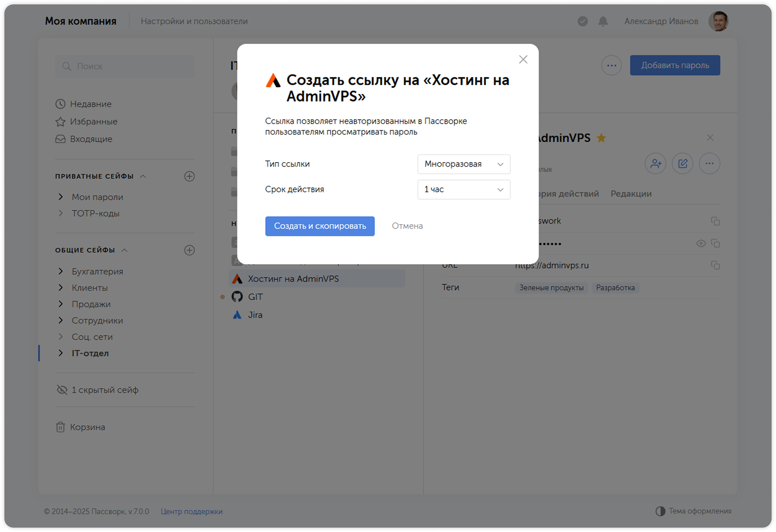Open Favorites section
776x532 pixels.
click(x=86, y=122)
